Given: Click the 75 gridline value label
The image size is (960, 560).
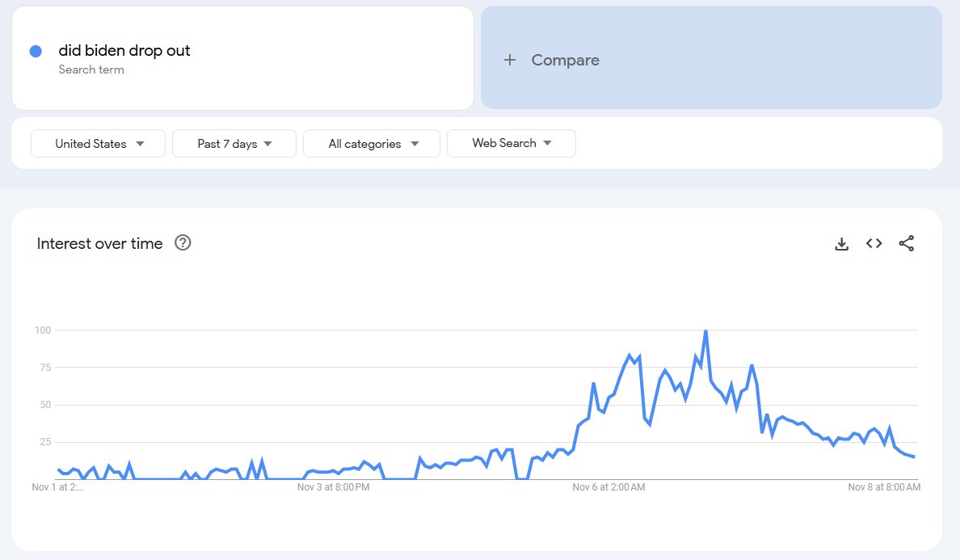Looking at the screenshot, I should (45, 367).
